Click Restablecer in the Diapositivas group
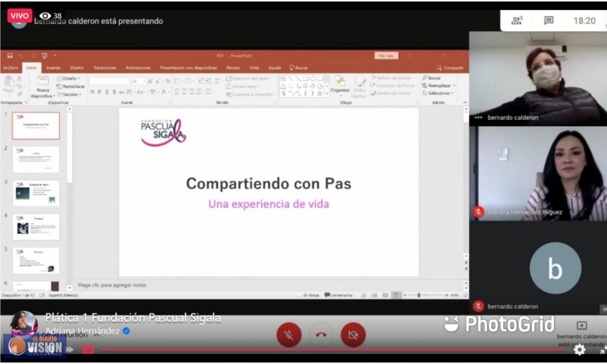 70,86
